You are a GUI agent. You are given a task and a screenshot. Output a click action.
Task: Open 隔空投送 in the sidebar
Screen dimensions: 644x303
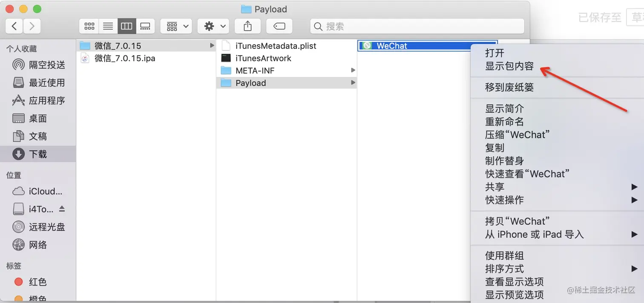pyautogui.click(x=38, y=65)
